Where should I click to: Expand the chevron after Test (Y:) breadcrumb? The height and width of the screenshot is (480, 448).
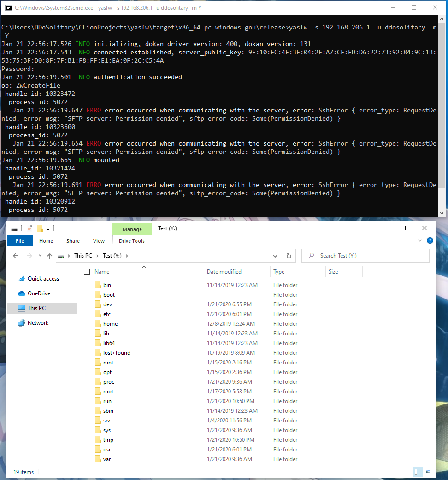(127, 256)
